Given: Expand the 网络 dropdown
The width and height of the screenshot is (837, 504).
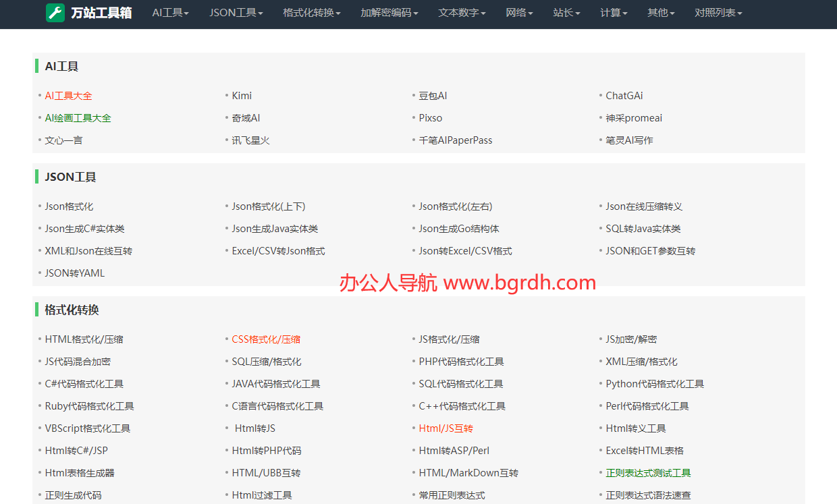Looking at the screenshot, I should click(x=519, y=13).
